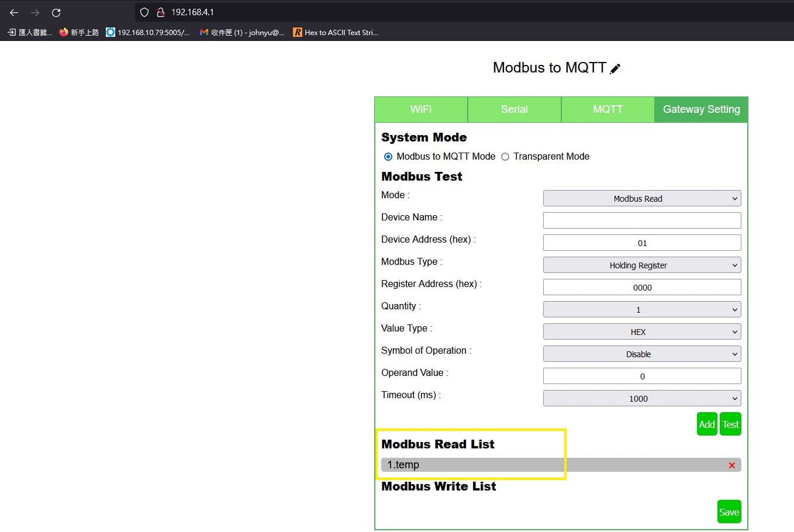Expand the Timeout (ms) dropdown
The width and height of the screenshot is (794, 532).
(x=641, y=399)
